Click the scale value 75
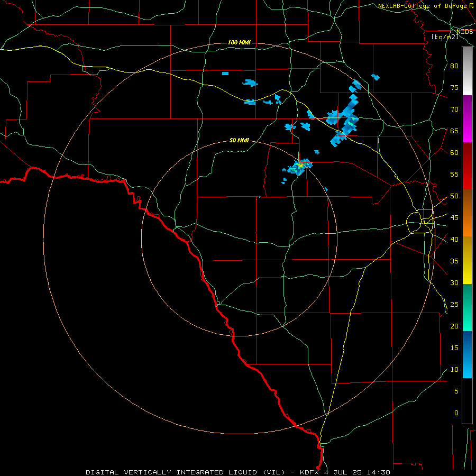This screenshot has height=476, width=476. [x=454, y=88]
